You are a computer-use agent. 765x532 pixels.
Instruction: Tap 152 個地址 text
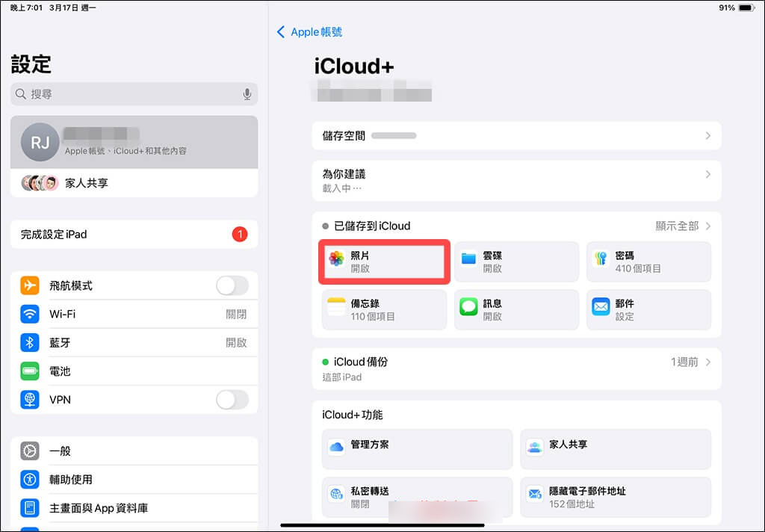click(572, 504)
